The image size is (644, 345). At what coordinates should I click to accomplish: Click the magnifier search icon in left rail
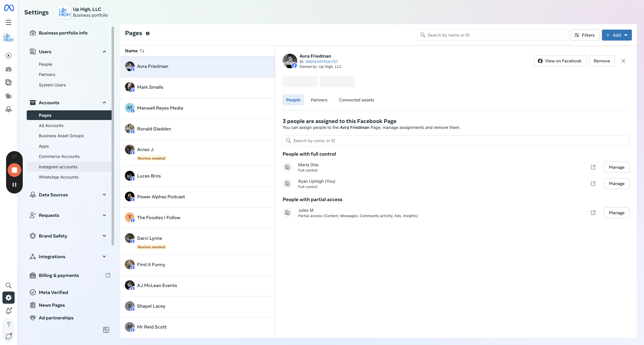9,285
